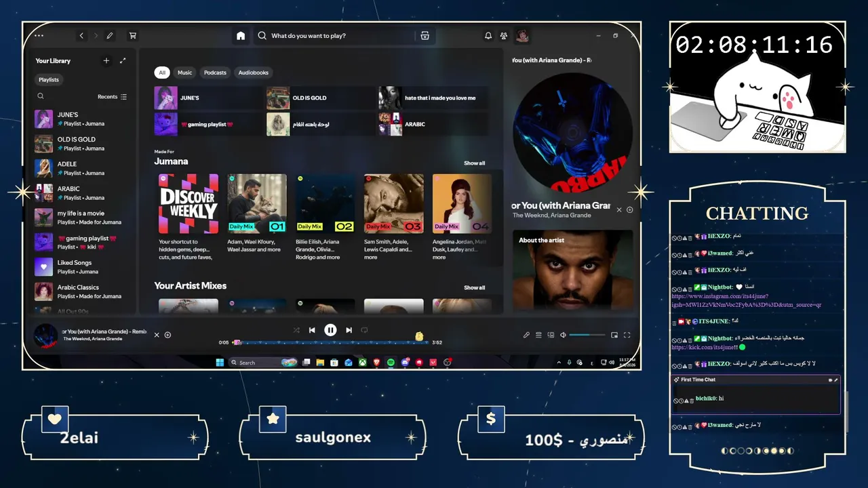Open the Windows Start menu
Screen dimensions: 868x488
pyautogui.click(x=220, y=363)
